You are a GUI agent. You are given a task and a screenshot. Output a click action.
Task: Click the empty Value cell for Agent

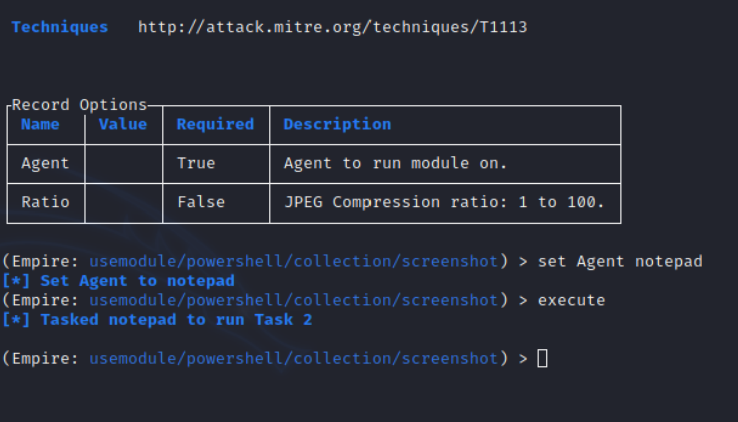(x=123, y=163)
